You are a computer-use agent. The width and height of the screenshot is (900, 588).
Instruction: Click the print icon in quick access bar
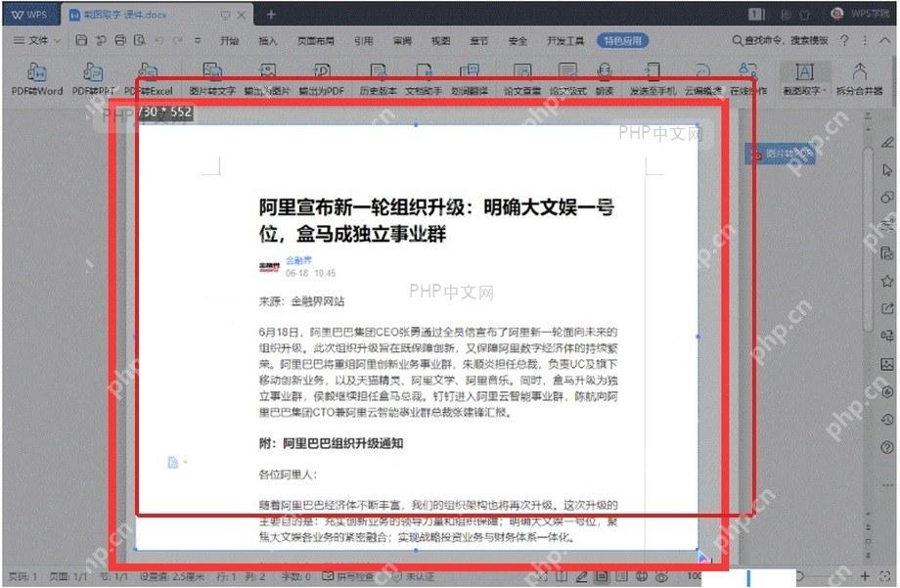[120, 40]
